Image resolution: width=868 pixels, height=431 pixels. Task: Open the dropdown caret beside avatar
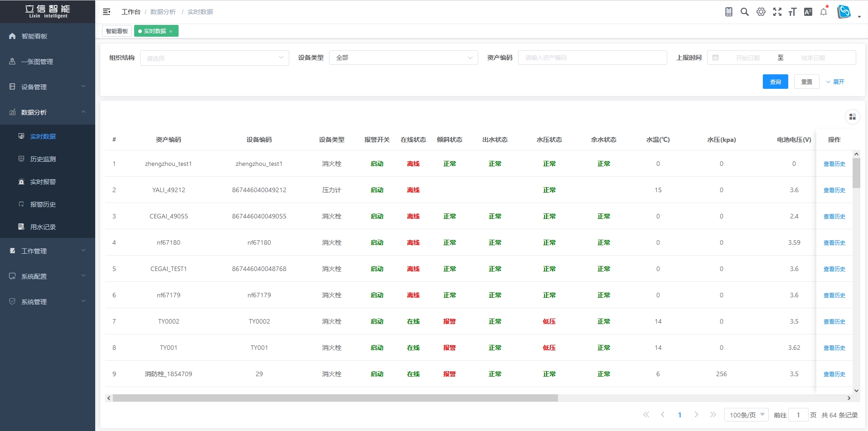coord(859,17)
